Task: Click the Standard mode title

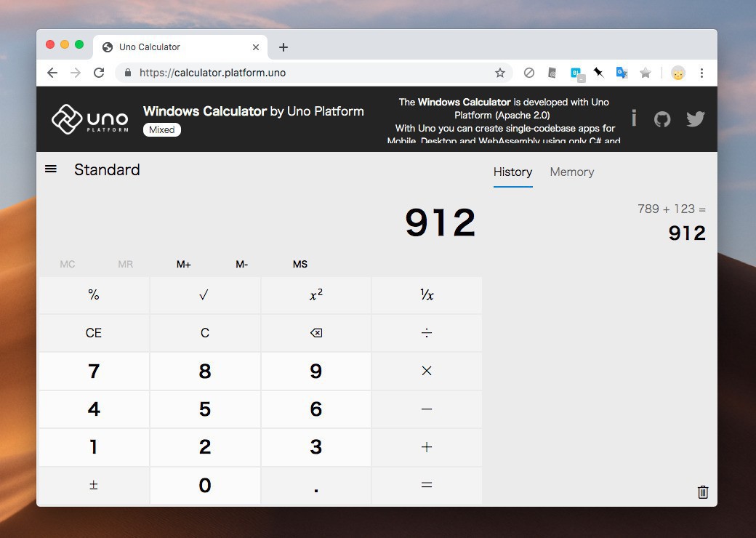Action: coord(107,169)
